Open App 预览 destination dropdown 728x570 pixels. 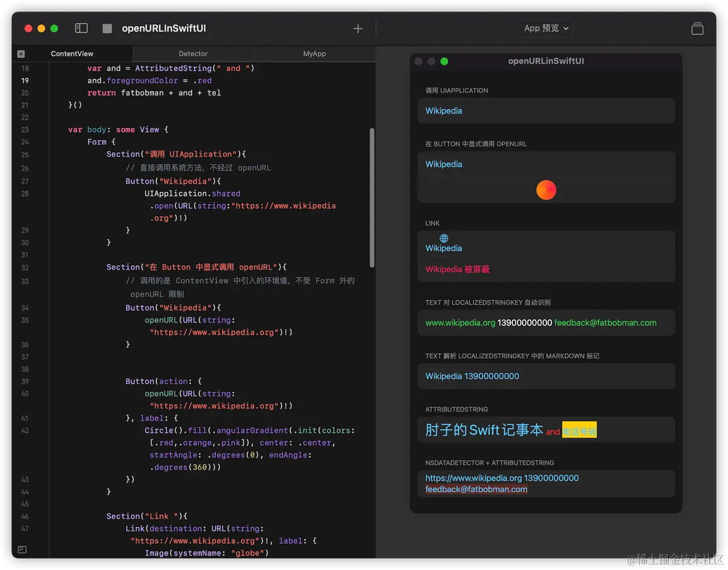tap(547, 28)
